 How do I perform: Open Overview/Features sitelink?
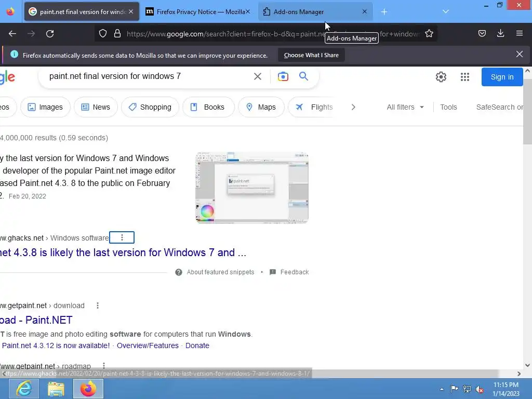click(x=148, y=345)
